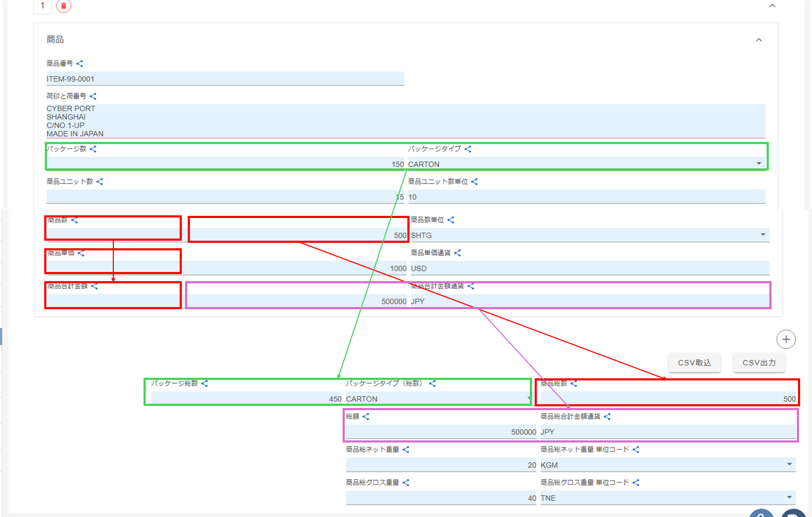Click share icon next to パッケージタイプ label
This screenshot has height=517, width=812.
468,149
